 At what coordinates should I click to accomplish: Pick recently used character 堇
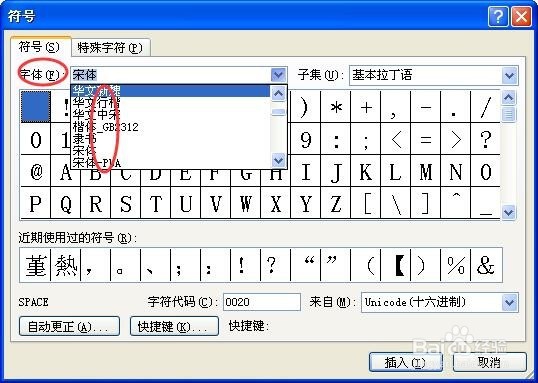pyautogui.click(x=35, y=265)
